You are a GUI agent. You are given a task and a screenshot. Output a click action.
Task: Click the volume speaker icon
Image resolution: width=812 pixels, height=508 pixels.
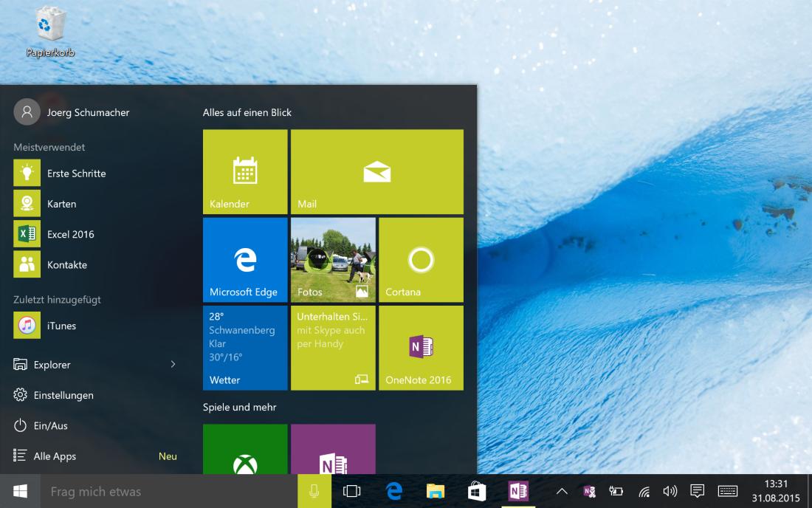tap(670, 491)
